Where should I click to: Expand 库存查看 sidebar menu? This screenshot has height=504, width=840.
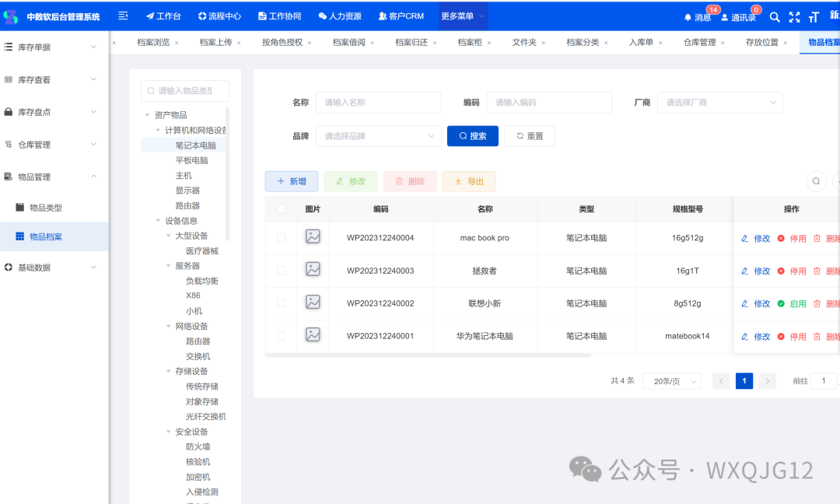pos(54,80)
